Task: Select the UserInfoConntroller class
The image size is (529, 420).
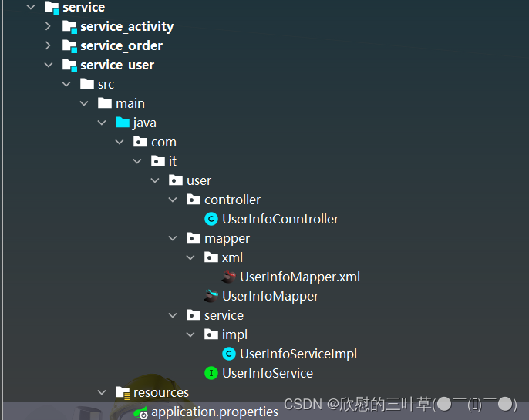Action: coord(281,219)
